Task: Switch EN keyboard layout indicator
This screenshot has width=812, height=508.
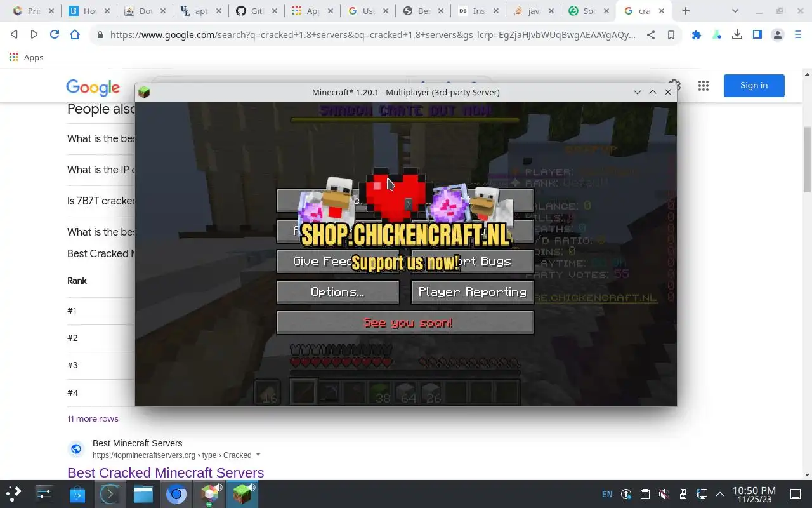Action: pyautogui.click(x=607, y=494)
